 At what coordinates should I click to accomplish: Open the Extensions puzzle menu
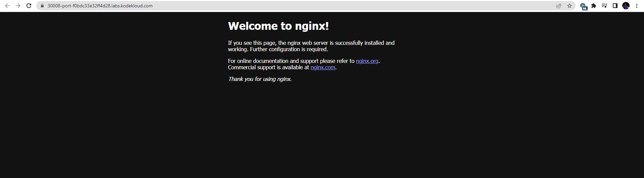(594, 6)
